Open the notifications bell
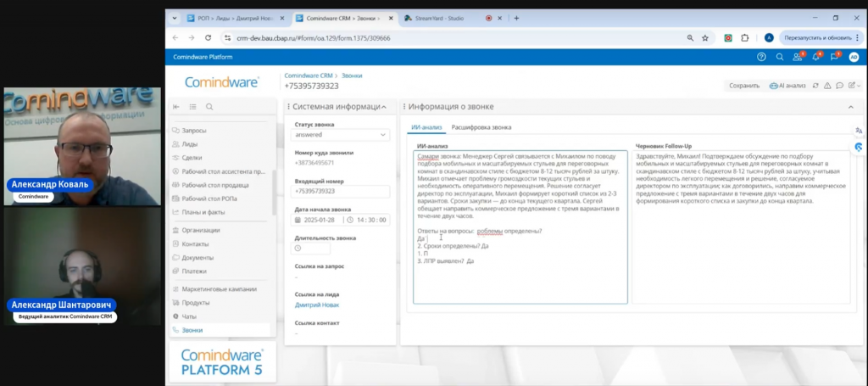 pyautogui.click(x=816, y=57)
